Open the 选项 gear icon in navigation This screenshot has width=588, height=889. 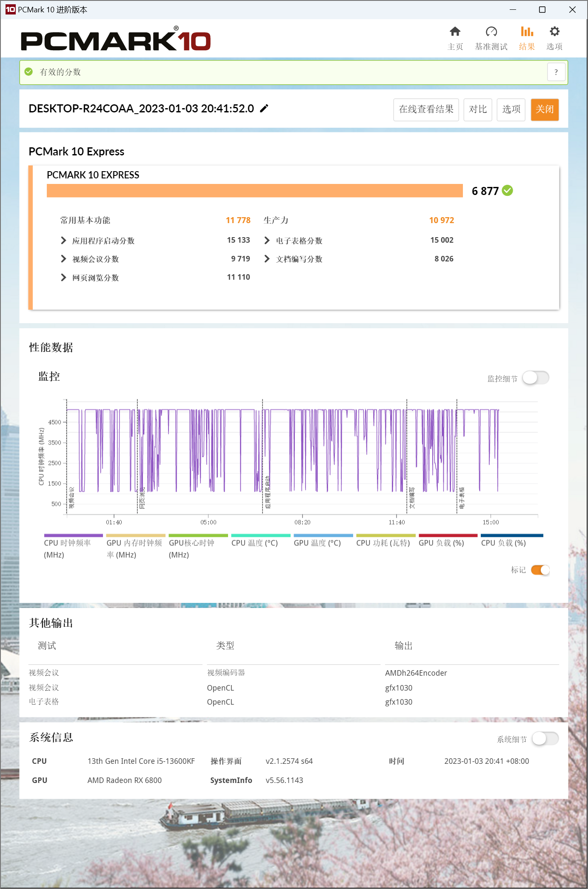pos(554,32)
